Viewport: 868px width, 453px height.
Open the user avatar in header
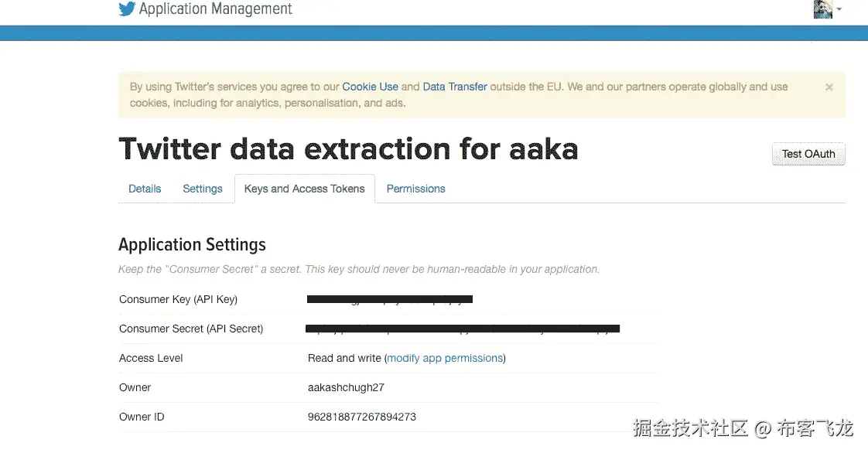coord(822,9)
